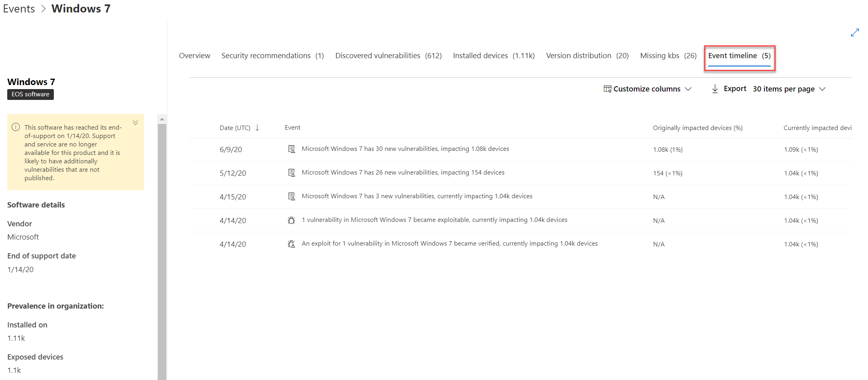Go to the Security recommendations tab
Screen dimensions: 868x380
point(272,56)
